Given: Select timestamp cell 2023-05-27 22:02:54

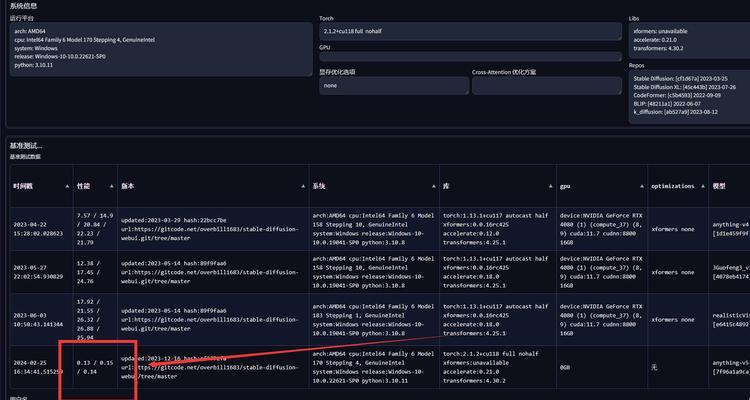Looking at the screenshot, I should pos(42,272).
